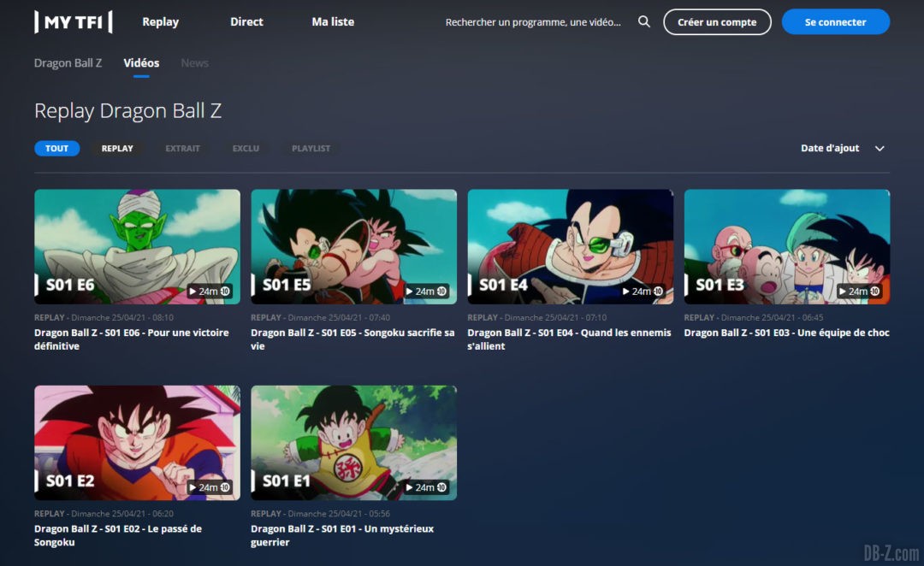Screen dimensions: 924x566
Task: Click the MYTF1 logo
Action: tap(73, 21)
